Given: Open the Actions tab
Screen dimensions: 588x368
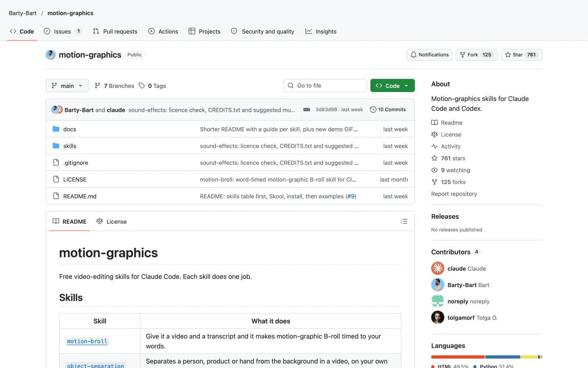Looking at the screenshot, I should pyautogui.click(x=163, y=31).
